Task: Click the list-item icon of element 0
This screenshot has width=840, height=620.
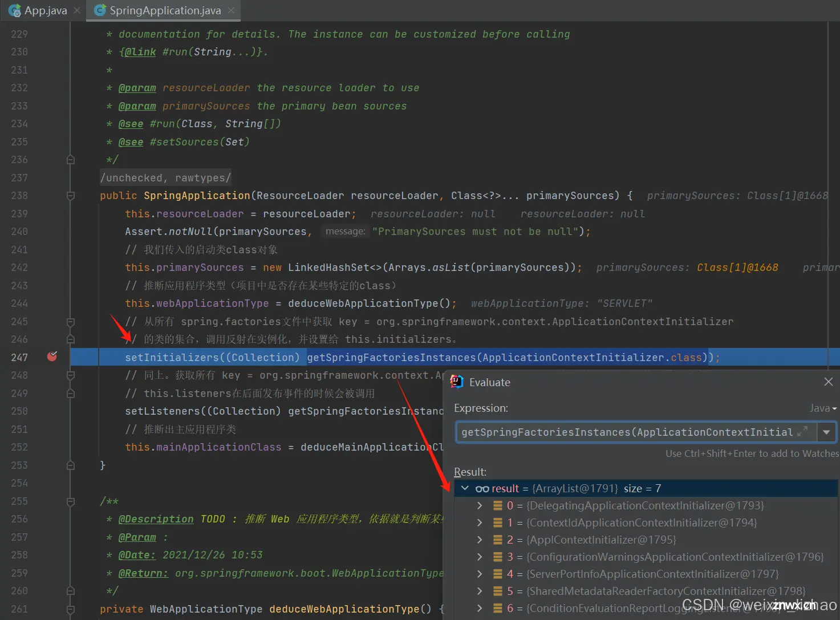Action: 498,505
